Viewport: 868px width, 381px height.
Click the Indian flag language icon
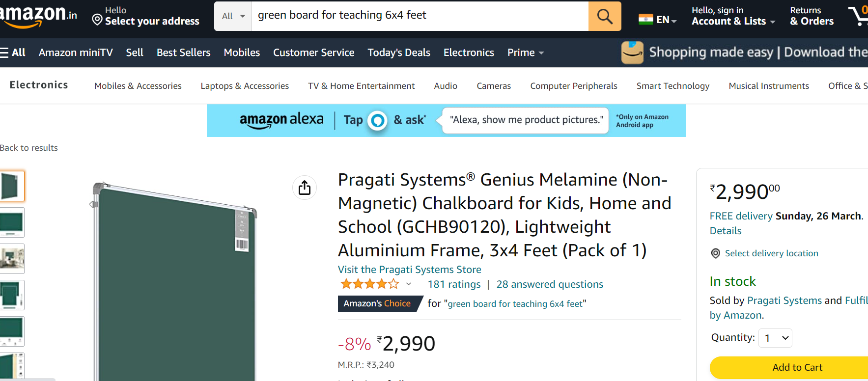pos(645,20)
